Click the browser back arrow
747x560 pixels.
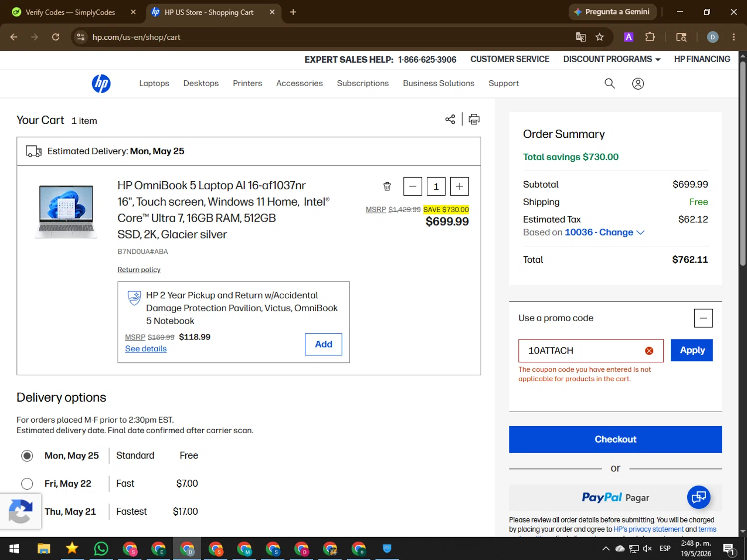tap(14, 37)
